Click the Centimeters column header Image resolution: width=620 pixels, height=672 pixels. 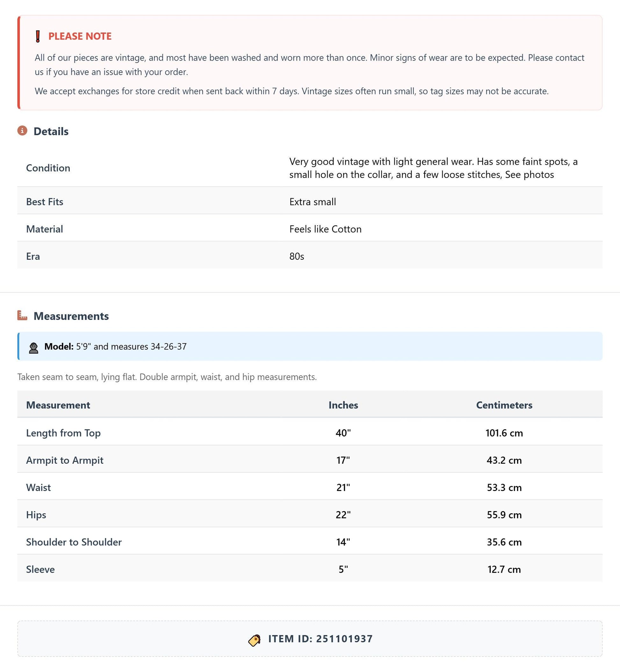coord(504,405)
